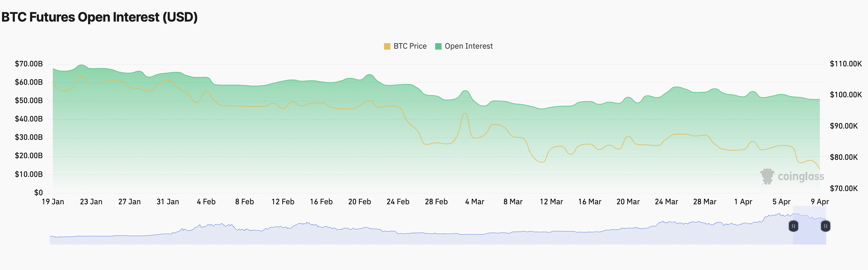Click the green Open Interest legend swatch

[438, 46]
